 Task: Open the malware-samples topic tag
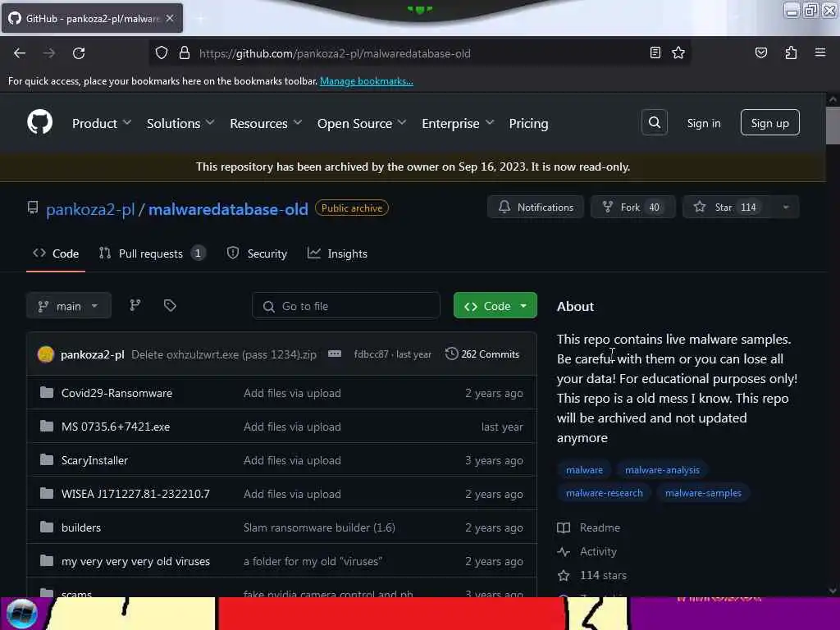(x=703, y=493)
